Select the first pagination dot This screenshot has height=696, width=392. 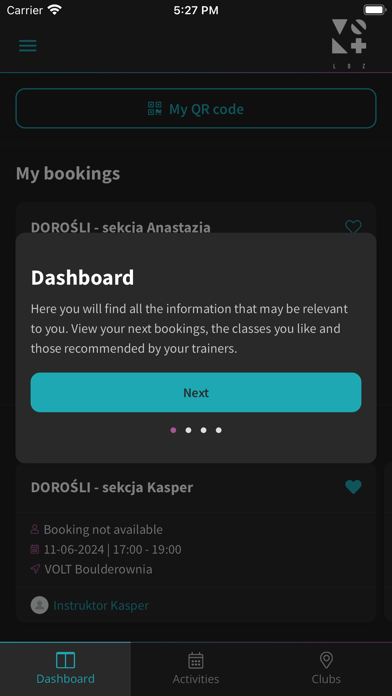[173, 430]
